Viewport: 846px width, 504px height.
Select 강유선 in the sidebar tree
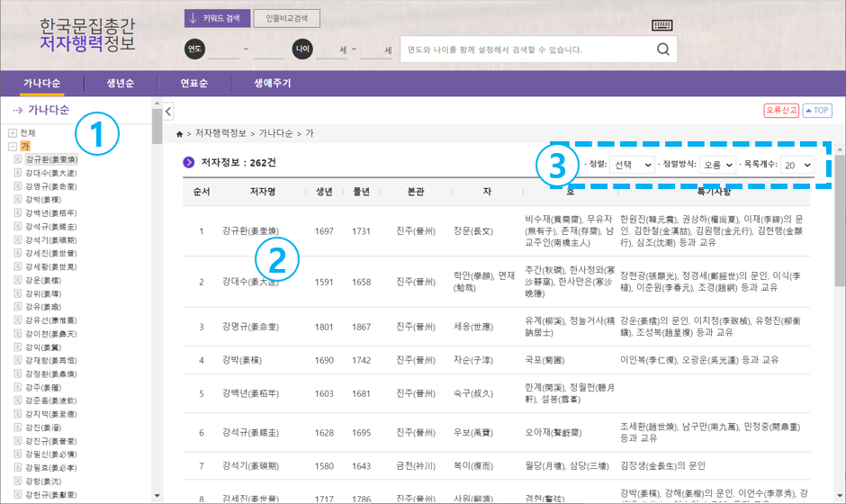click(50, 320)
